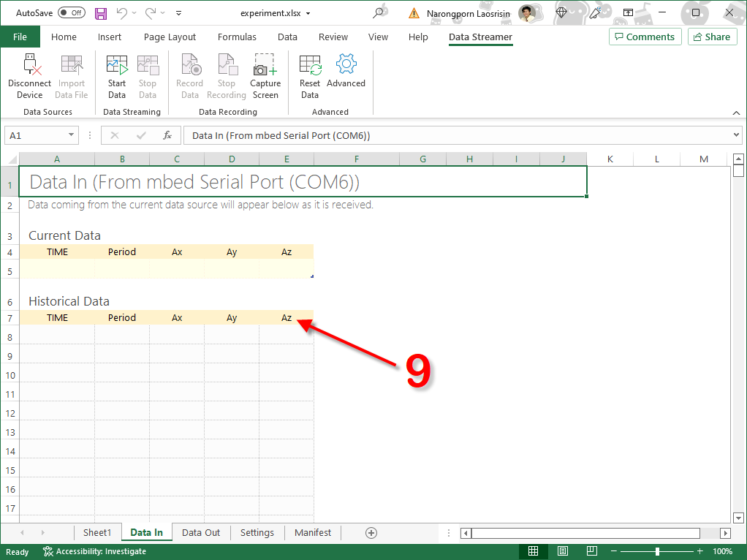Viewport: 747px width, 560px height.
Task: Click Accessibility: Investigate in status bar
Action: [94, 551]
